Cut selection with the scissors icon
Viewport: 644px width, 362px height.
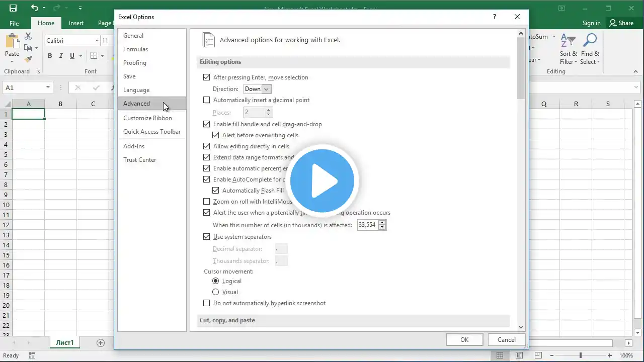[28, 36]
